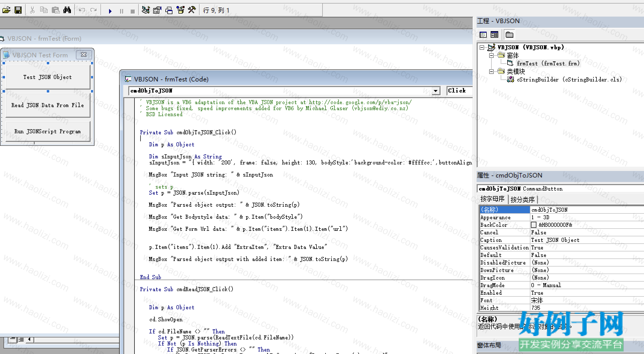644x354 pixels.
Task: Select the Default property row
Action: tap(561, 255)
